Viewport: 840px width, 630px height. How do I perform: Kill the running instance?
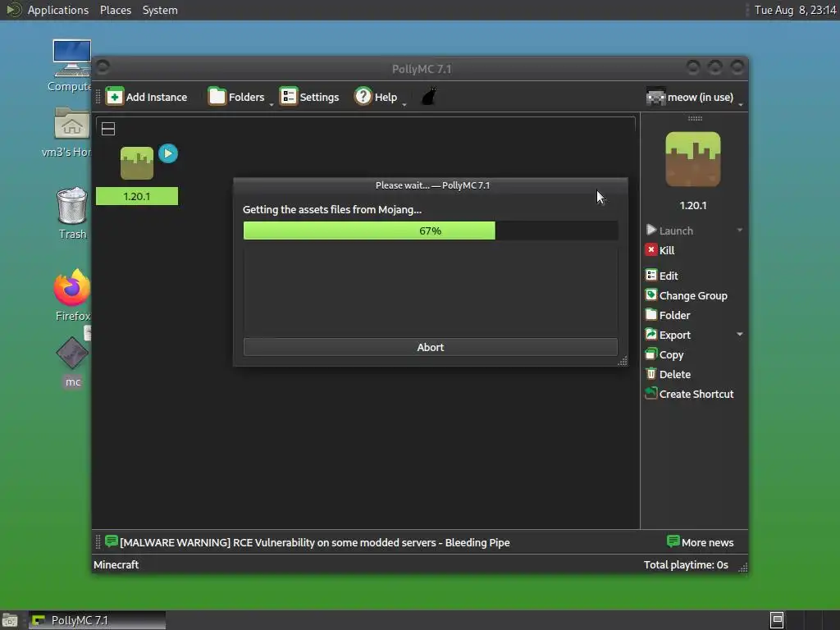(x=660, y=250)
